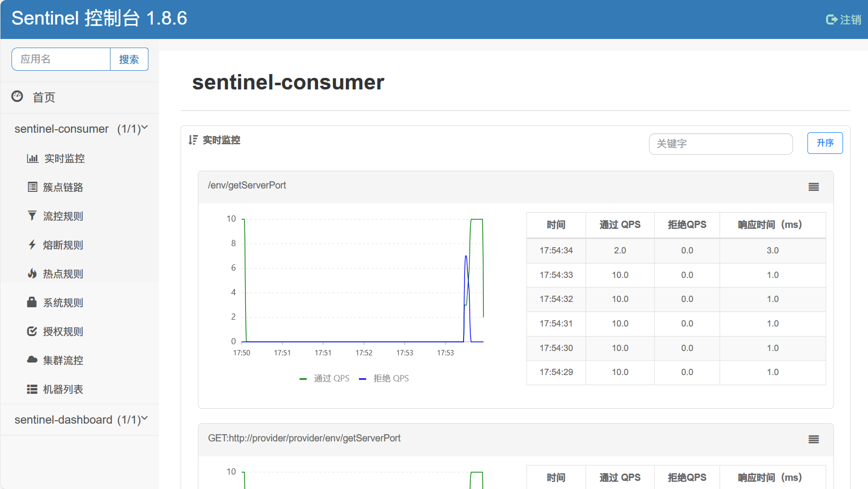This screenshot has width=868, height=489.
Task: Open 簇点链路 in the sidebar
Action: coord(63,187)
